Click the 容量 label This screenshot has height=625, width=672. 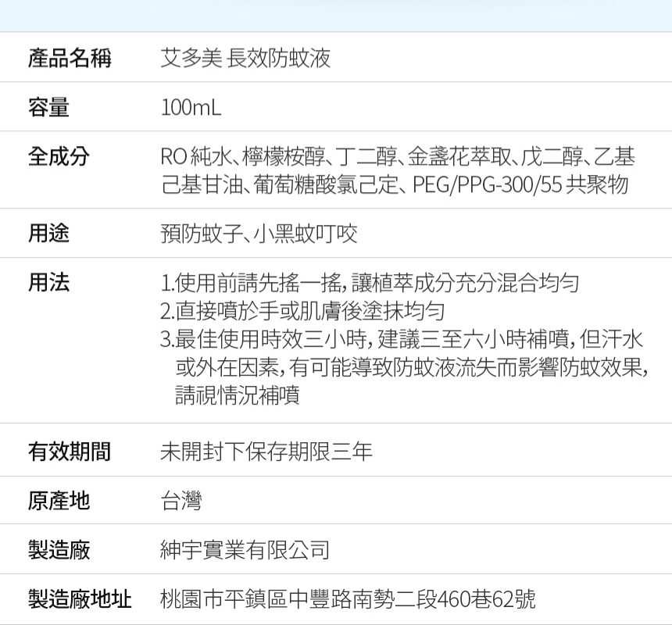48,107
